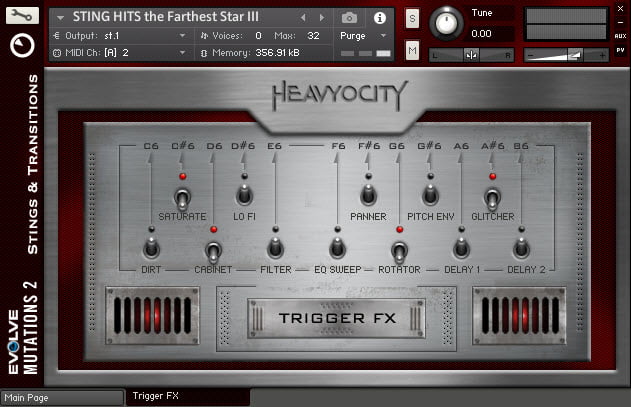Flip the Cabinet toggle switch
Image resolution: width=631 pixels, height=407 pixels.
pyautogui.click(x=213, y=251)
